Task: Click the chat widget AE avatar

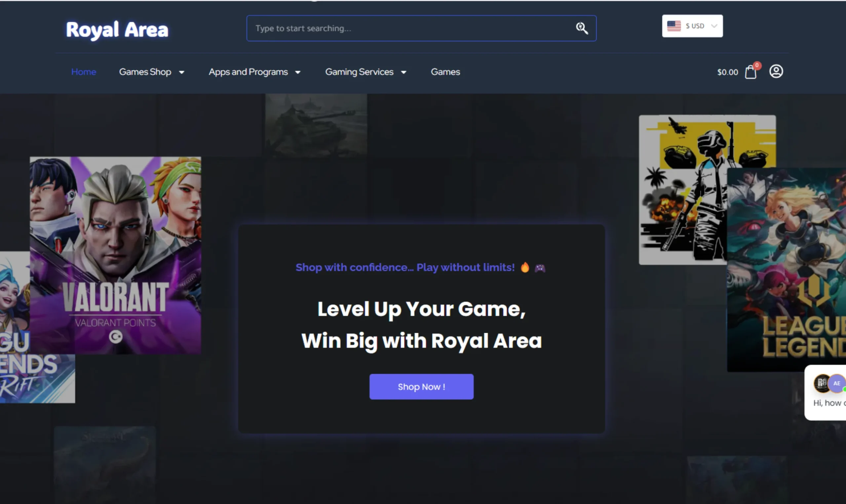Action: (x=836, y=383)
